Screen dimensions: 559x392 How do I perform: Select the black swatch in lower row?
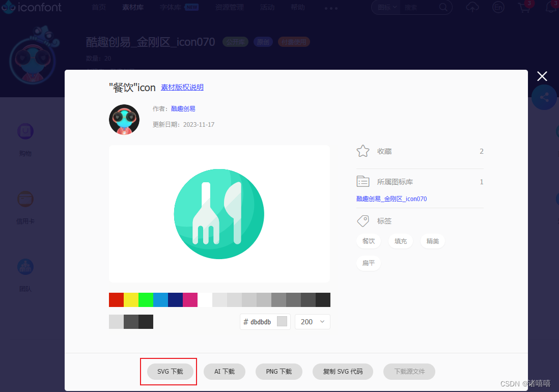(x=146, y=322)
